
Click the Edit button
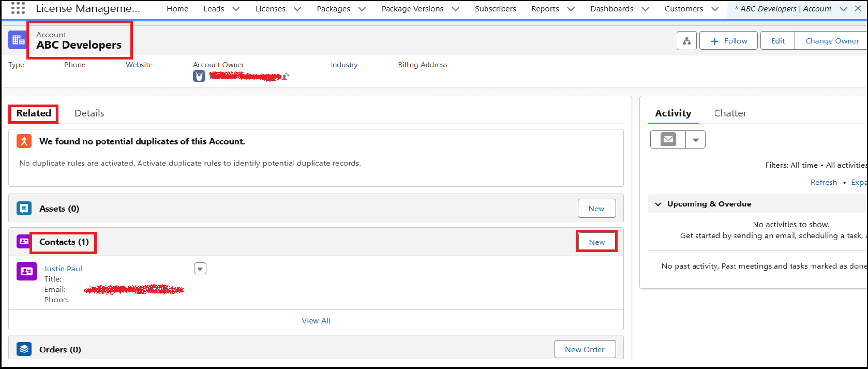click(x=777, y=41)
